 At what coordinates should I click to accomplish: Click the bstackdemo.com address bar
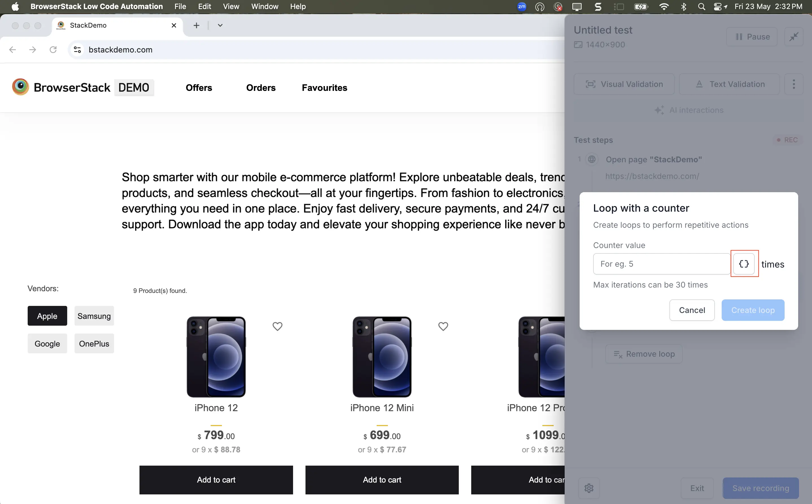click(x=317, y=50)
